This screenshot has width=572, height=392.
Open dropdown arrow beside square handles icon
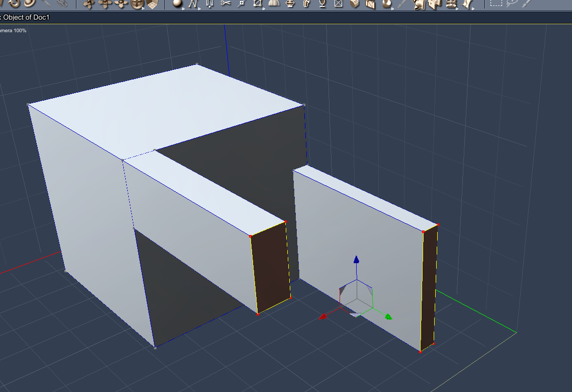coord(263,9)
